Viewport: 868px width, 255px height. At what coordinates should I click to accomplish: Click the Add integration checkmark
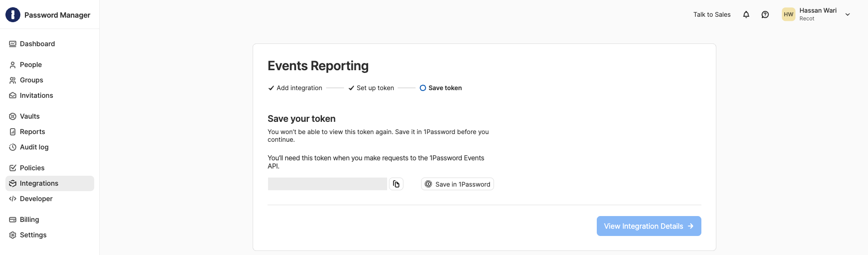[x=271, y=88]
